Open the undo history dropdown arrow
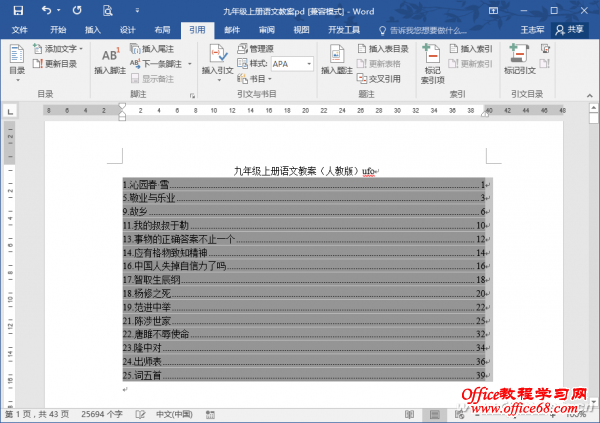This screenshot has height=423, width=600. [59, 10]
